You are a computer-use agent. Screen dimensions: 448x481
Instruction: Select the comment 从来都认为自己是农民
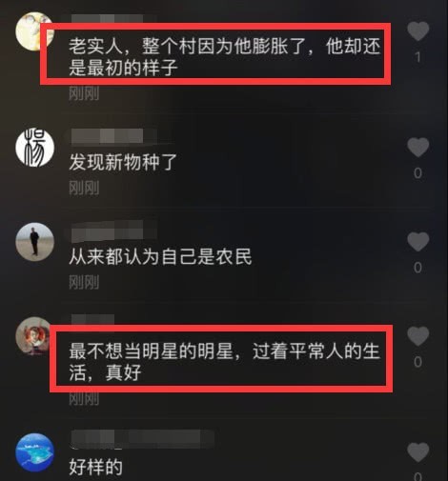pos(160,256)
